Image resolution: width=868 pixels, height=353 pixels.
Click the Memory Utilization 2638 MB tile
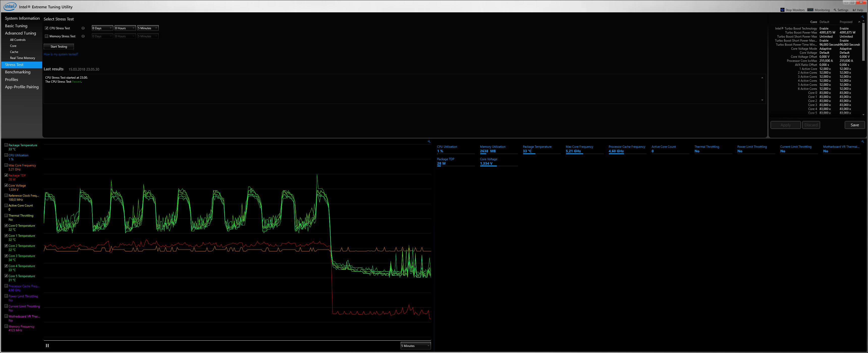tap(499, 149)
